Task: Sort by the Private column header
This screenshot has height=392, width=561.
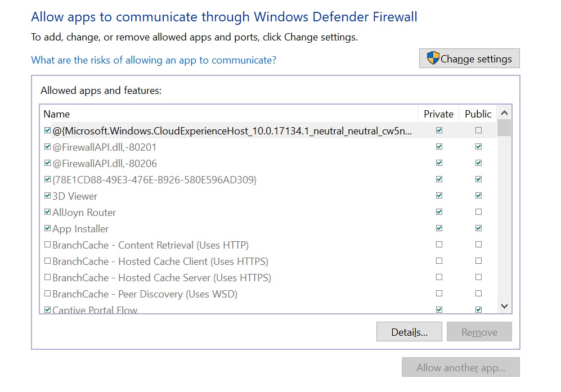Action: [438, 114]
